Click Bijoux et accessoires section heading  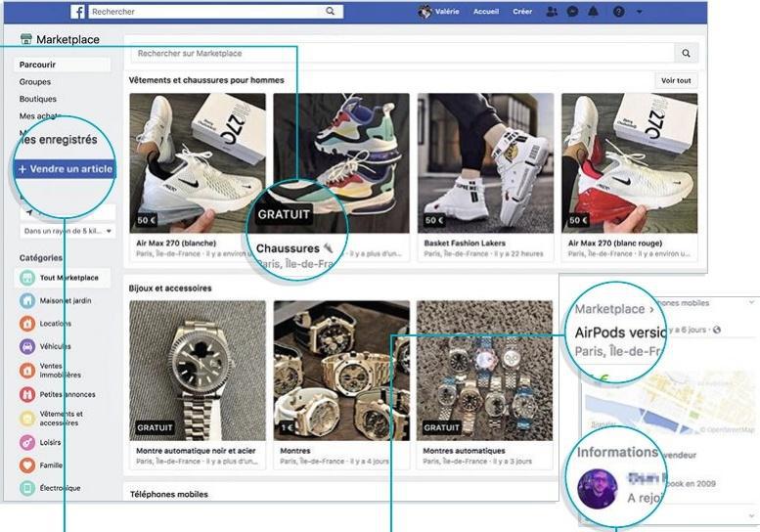(170, 288)
